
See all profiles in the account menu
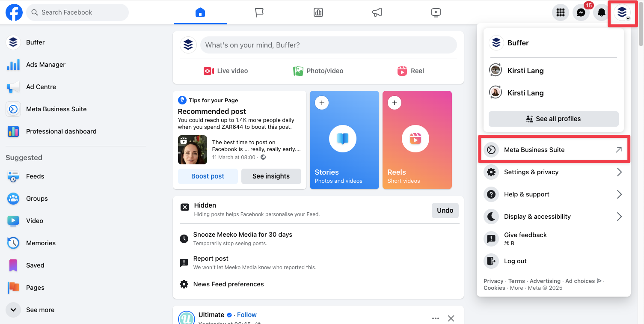[x=553, y=119]
